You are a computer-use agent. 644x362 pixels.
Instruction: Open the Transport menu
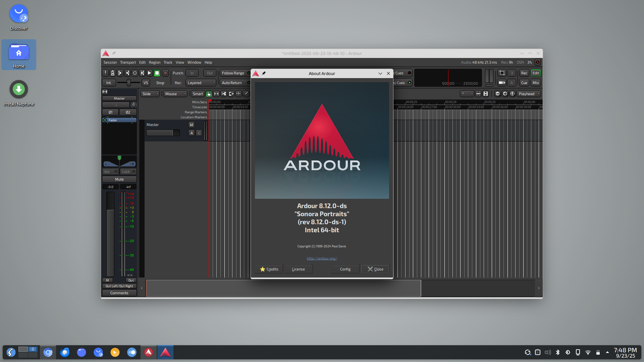pos(128,62)
